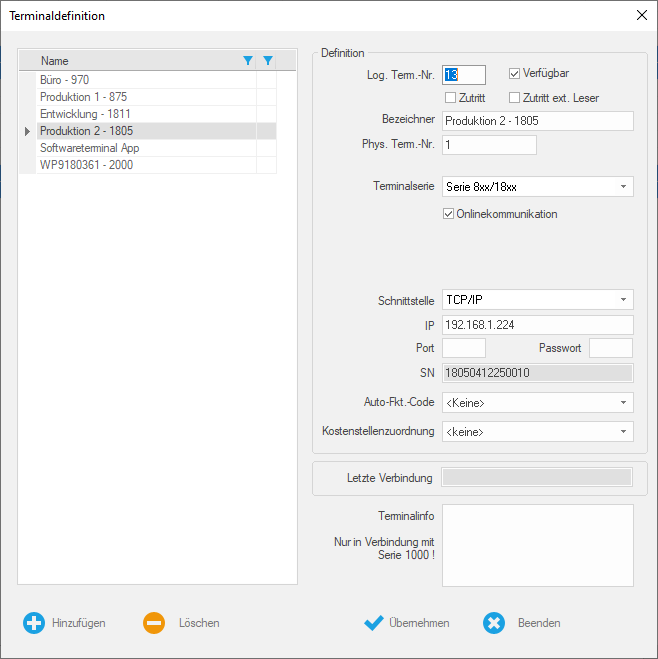
Task: Click the IP address input field
Action: click(537, 325)
